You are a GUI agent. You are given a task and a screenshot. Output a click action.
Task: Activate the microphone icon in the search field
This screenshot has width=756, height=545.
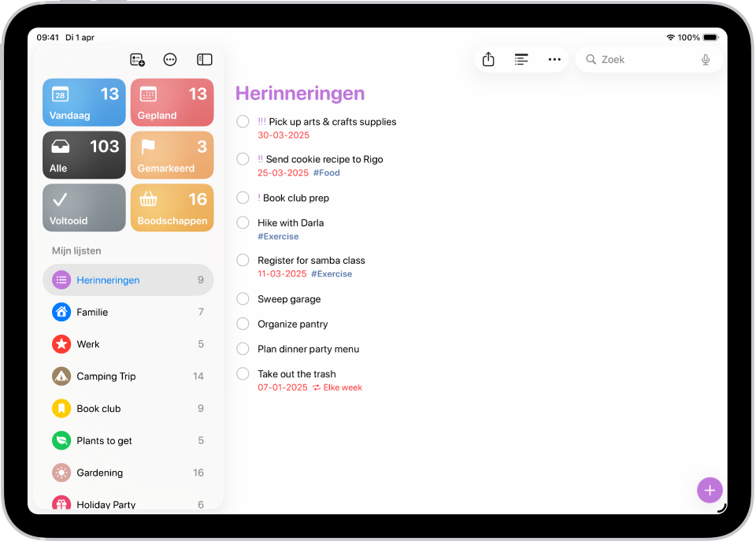coord(706,59)
